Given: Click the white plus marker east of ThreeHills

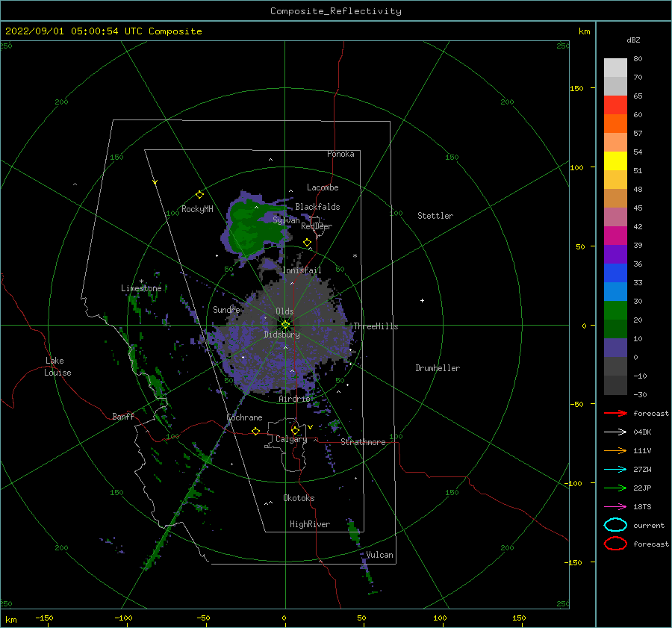Looking at the screenshot, I should 422,300.
